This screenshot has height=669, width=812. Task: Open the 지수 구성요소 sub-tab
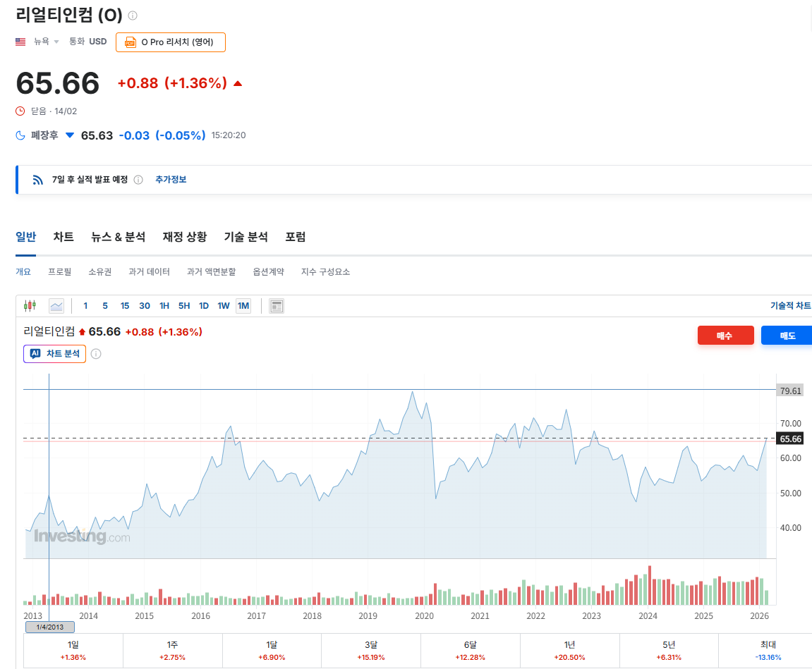[326, 271]
